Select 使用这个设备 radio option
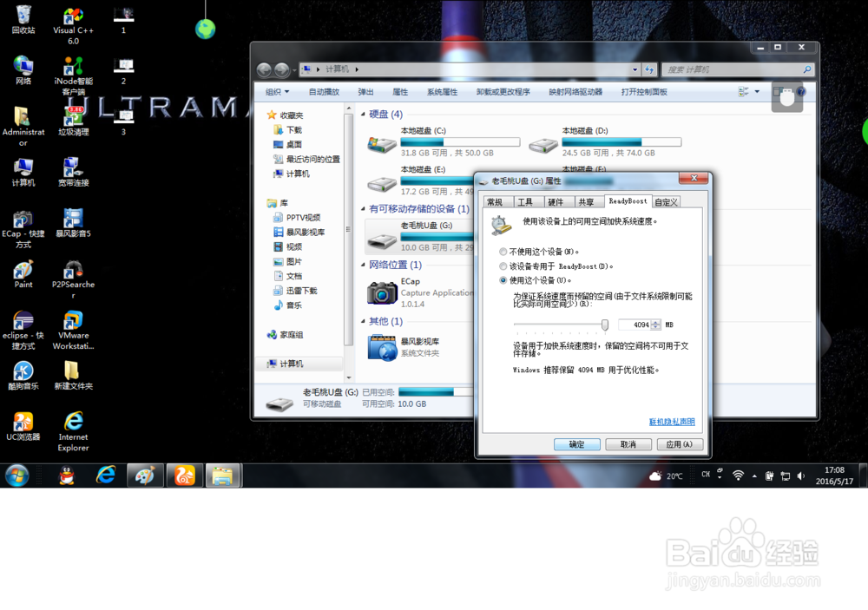The width and height of the screenshot is (868, 610). [x=503, y=280]
